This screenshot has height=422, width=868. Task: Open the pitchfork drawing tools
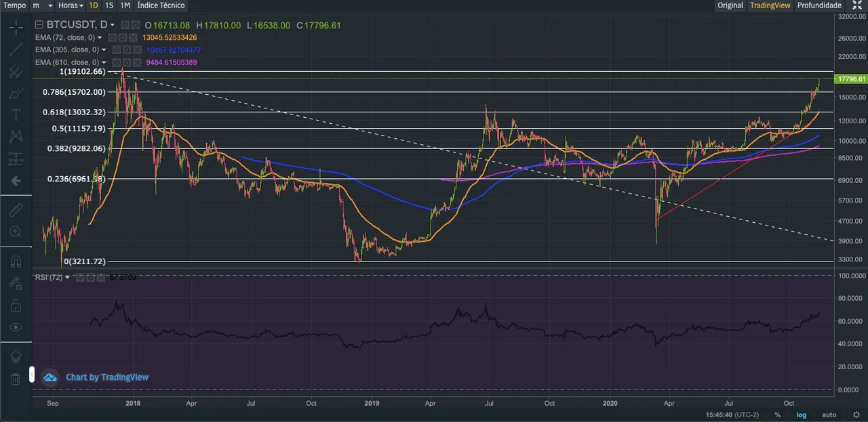click(16, 72)
